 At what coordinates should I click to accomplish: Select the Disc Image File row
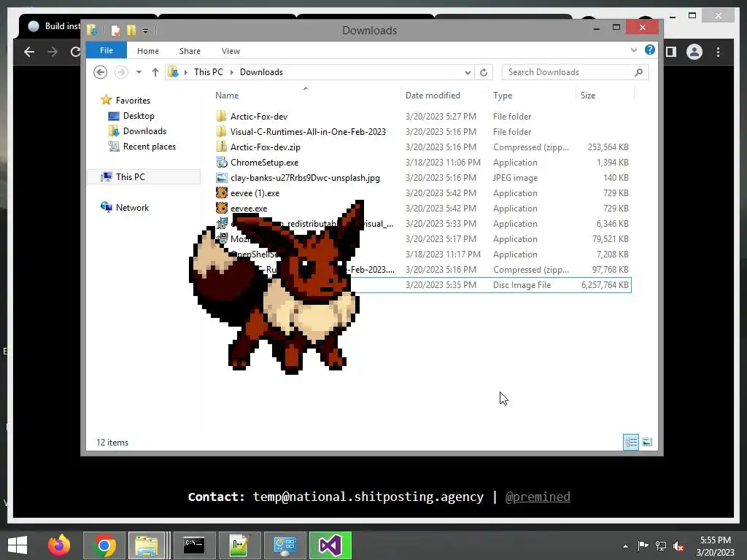[x=422, y=285]
